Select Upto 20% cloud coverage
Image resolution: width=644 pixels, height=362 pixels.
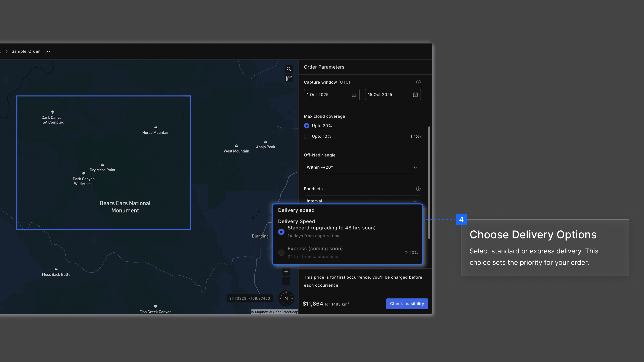(307, 126)
